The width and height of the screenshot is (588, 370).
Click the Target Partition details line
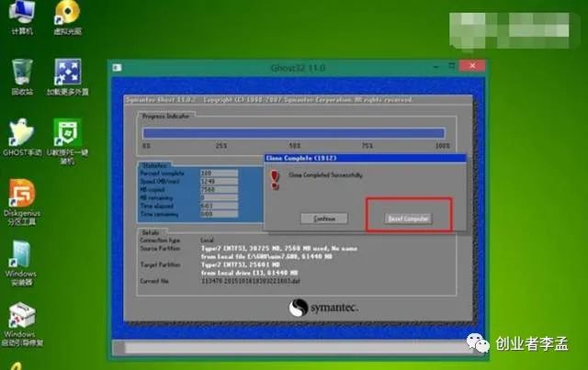241,264
